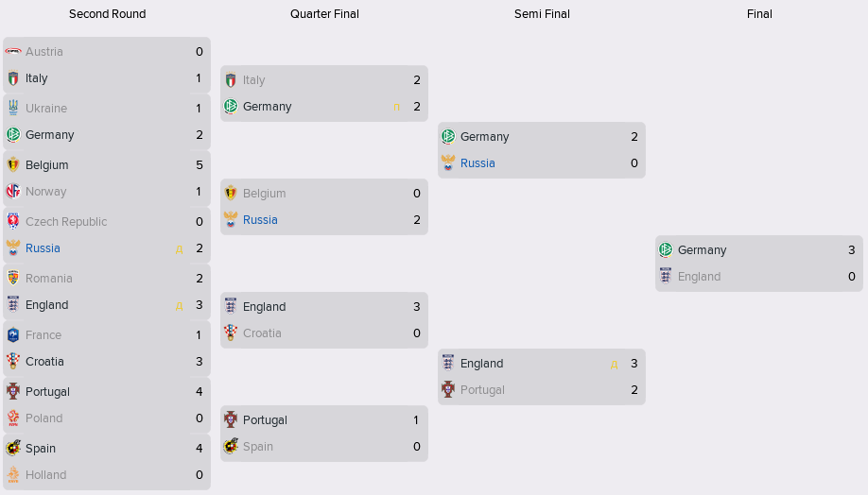Click Croatia's flag in the Quarter Final
This screenshot has height=495, width=868.
(231, 333)
